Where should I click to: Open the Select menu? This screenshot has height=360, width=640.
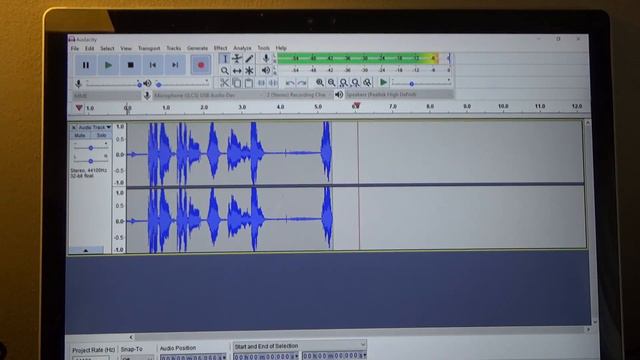click(107, 49)
